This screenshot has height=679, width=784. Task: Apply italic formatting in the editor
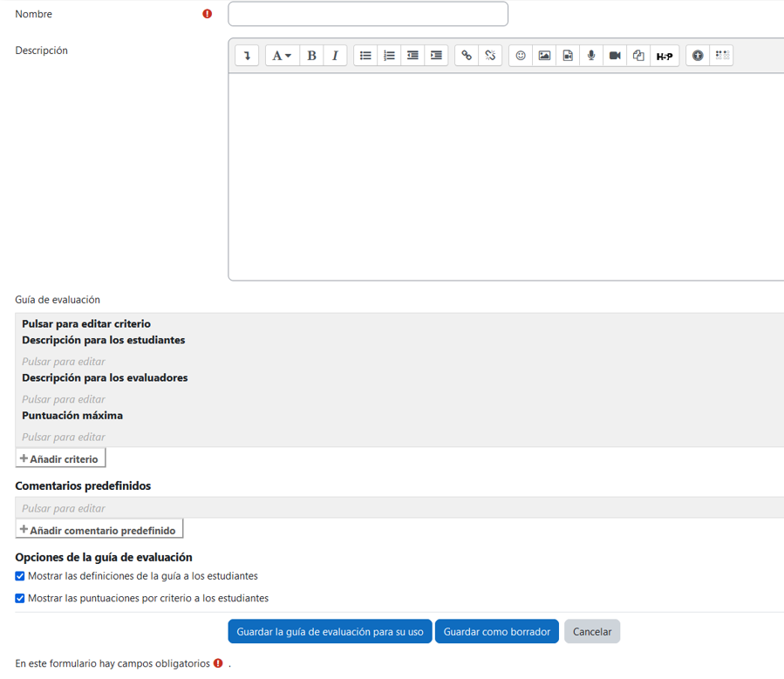point(336,55)
